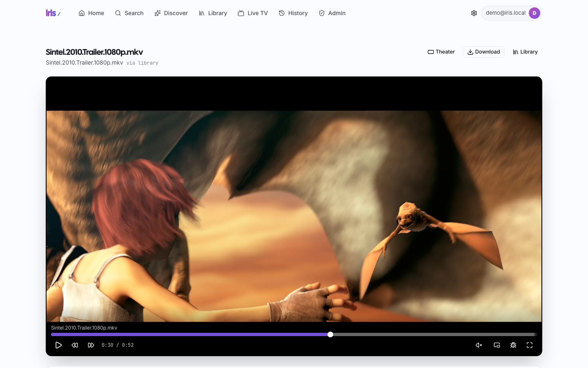Fast-forward the video
The height and width of the screenshot is (368, 588).
(x=91, y=345)
